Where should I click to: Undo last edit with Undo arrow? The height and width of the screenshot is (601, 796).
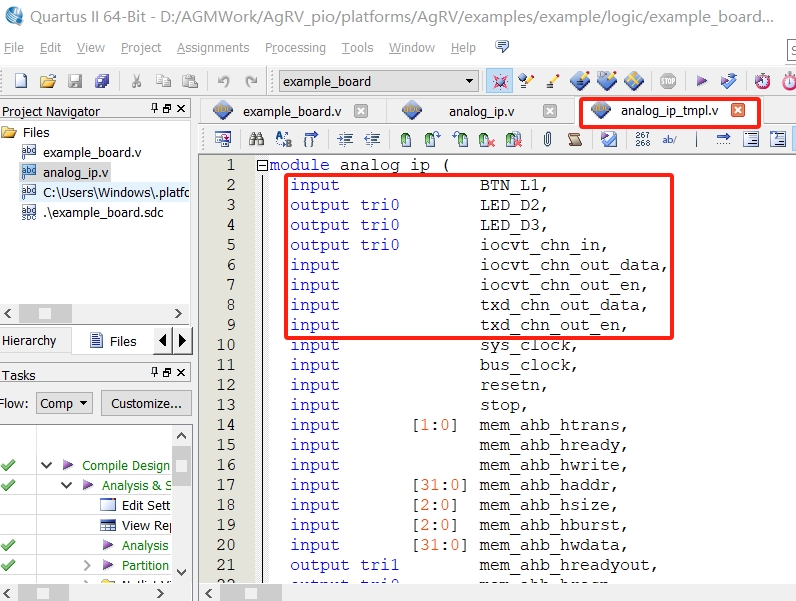pyautogui.click(x=223, y=81)
